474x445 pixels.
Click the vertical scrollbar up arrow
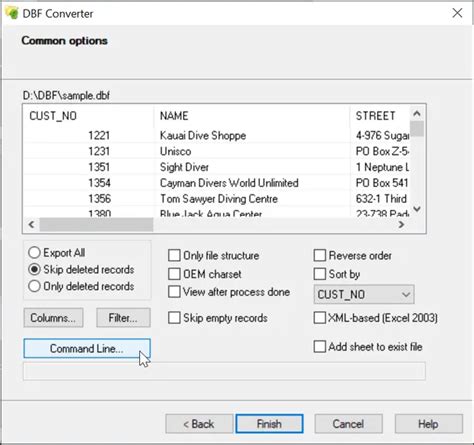pyautogui.click(x=417, y=114)
